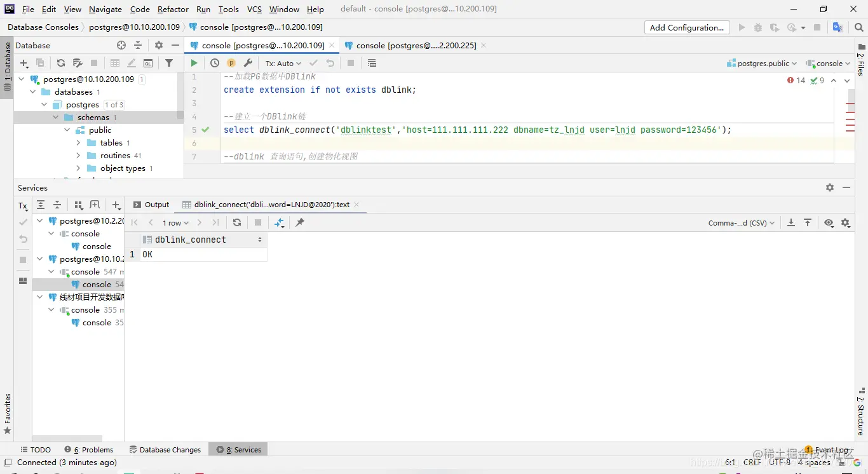Click the orange P parameters icon
The image size is (868, 474).
pyautogui.click(x=231, y=63)
